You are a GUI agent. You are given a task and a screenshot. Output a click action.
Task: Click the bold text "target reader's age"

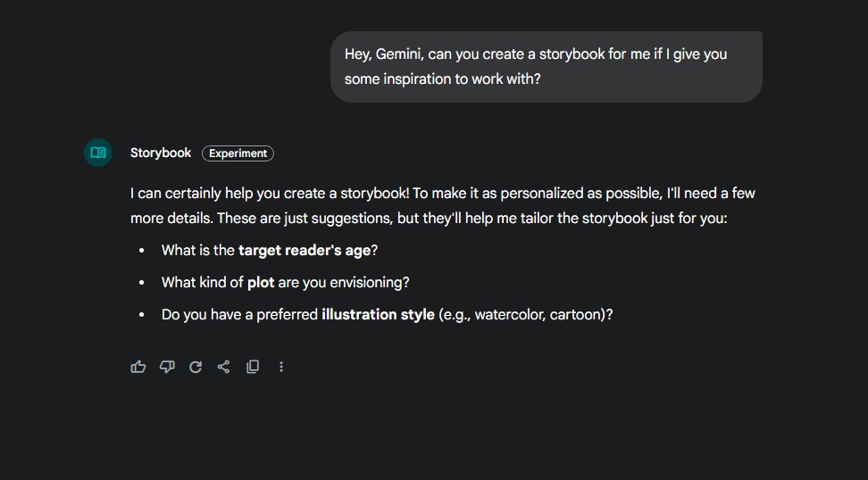(305, 251)
